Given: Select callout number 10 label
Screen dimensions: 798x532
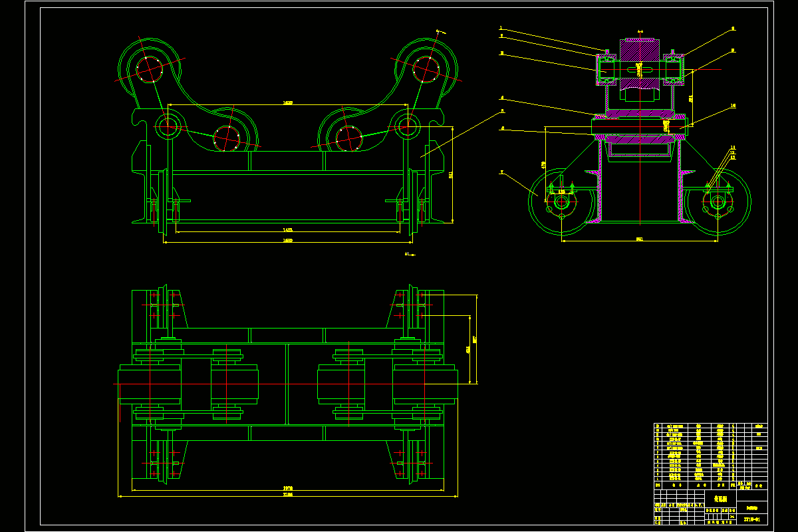Looking at the screenshot, I should [733, 106].
